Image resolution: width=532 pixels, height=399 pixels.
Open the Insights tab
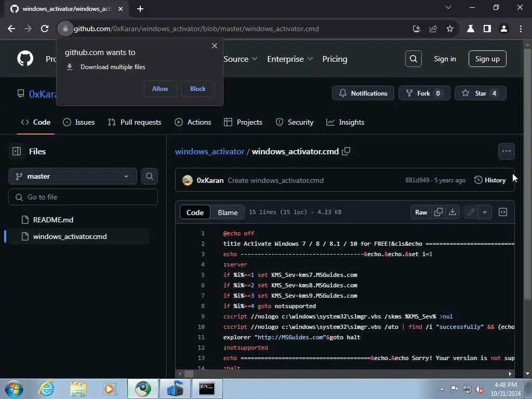[345, 122]
